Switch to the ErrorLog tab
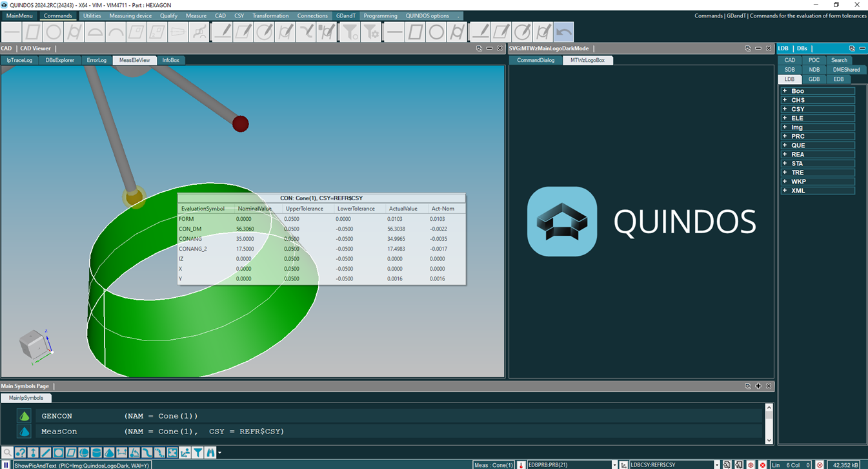 click(96, 60)
